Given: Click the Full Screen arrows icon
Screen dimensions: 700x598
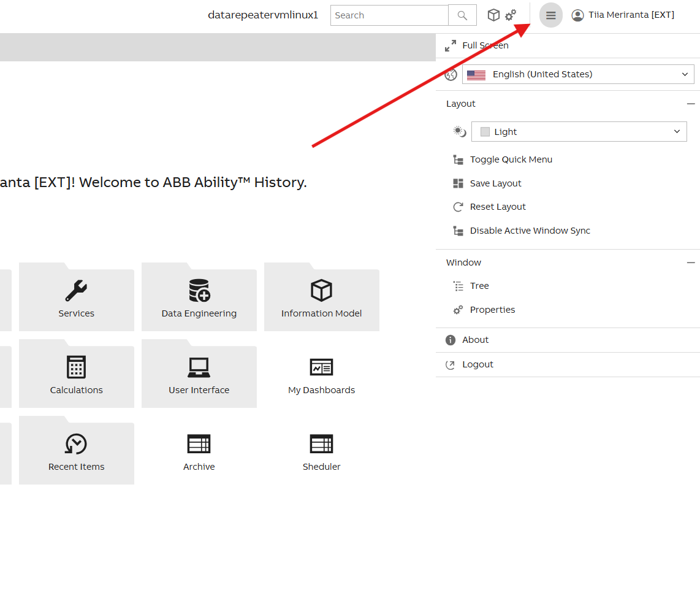Looking at the screenshot, I should 451,45.
